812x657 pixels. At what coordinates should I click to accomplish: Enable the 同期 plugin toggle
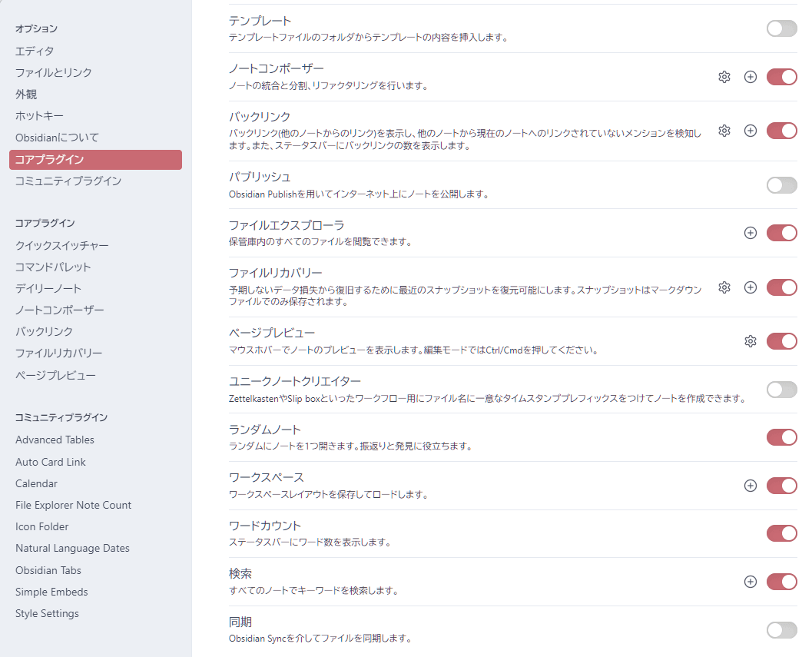[x=781, y=630]
